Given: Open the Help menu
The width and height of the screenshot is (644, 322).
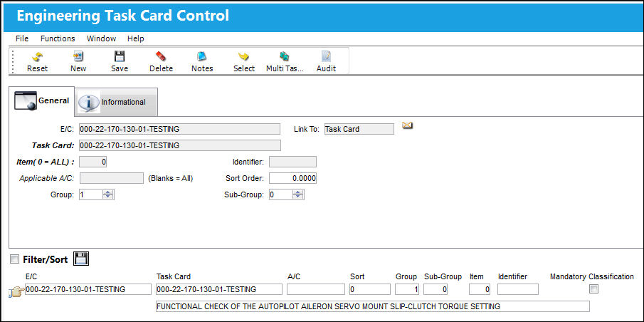Looking at the screenshot, I should pyautogui.click(x=135, y=38).
